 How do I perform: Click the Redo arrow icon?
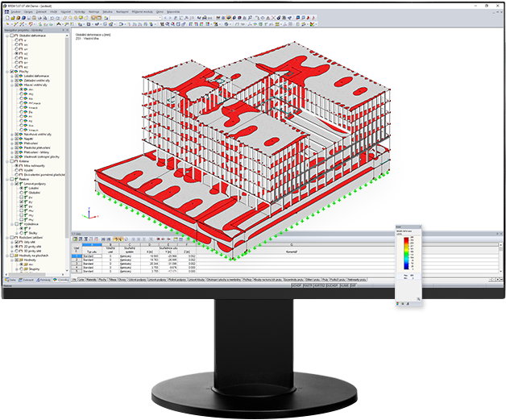point(58,18)
